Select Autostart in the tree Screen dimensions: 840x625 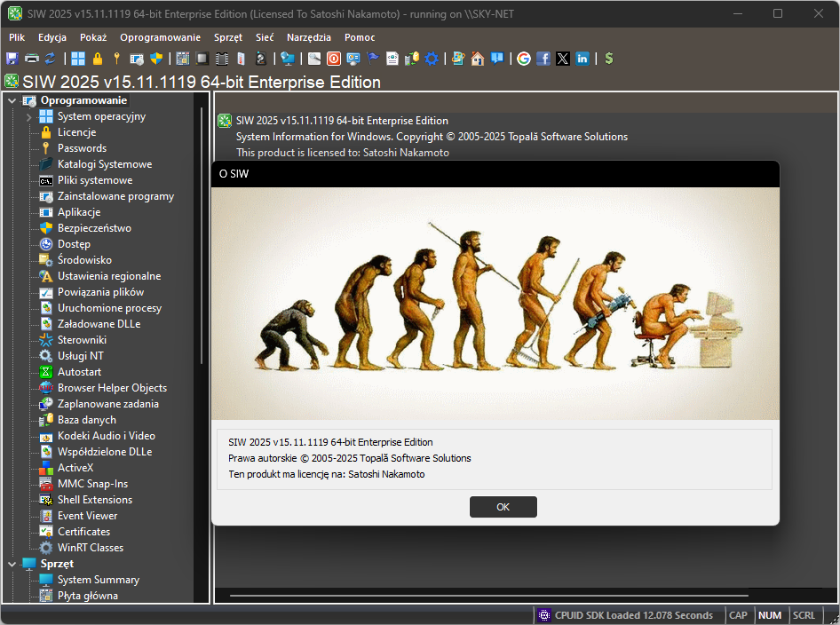(x=79, y=372)
